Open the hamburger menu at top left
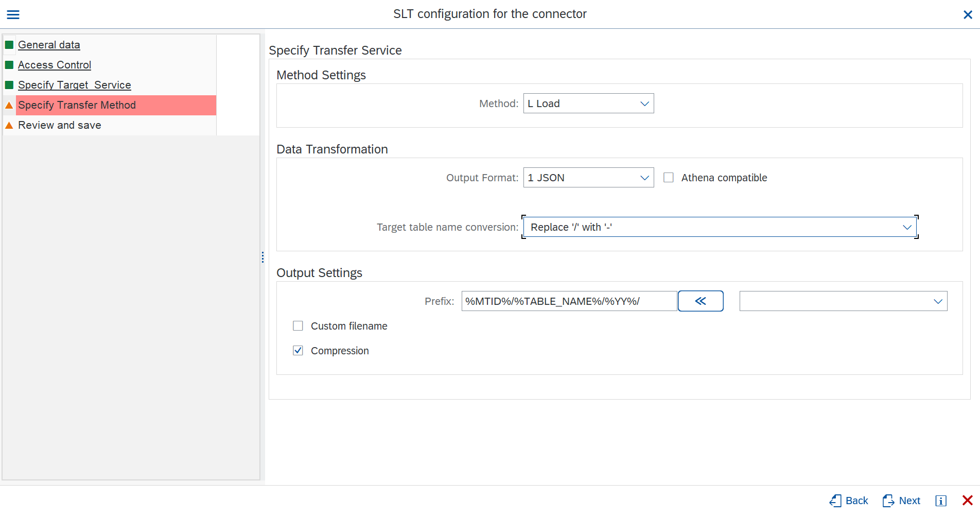This screenshot has width=980, height=516. tap(13, 14)
